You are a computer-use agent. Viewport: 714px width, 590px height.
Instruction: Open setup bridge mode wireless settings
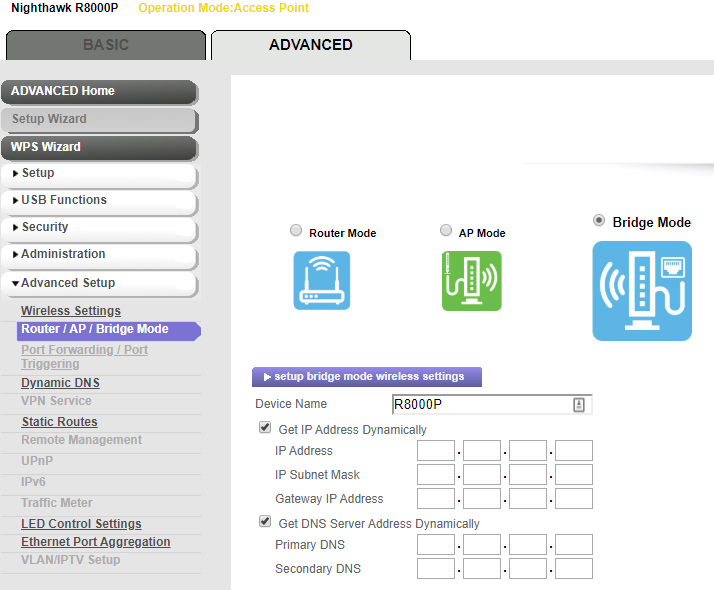point(367,377)
